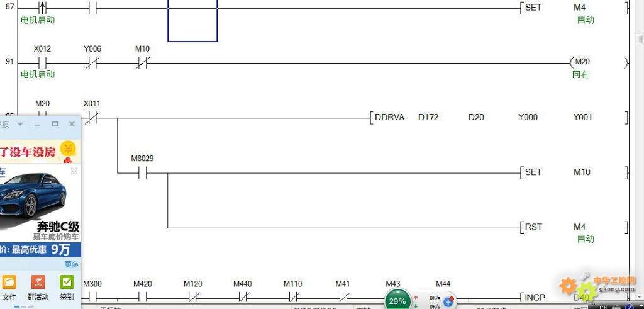Click step number 87
This screenshot has width=644, height=309.
(9, 7)
